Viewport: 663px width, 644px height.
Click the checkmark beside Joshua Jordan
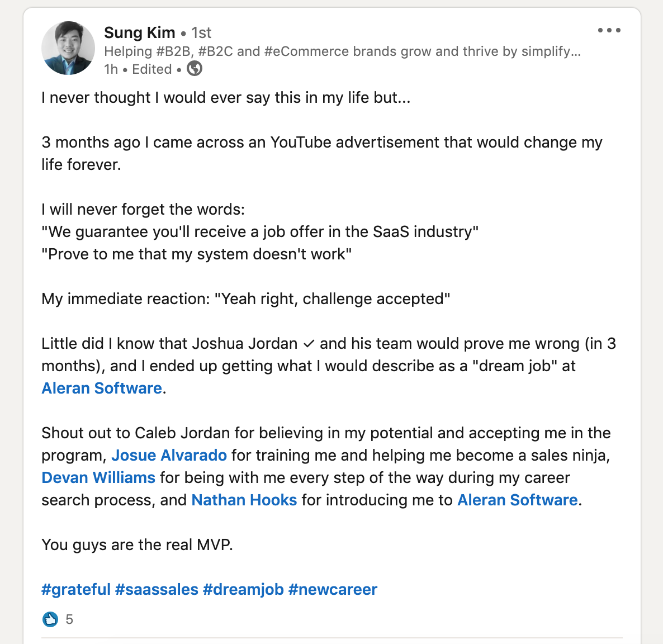(309, 343)
